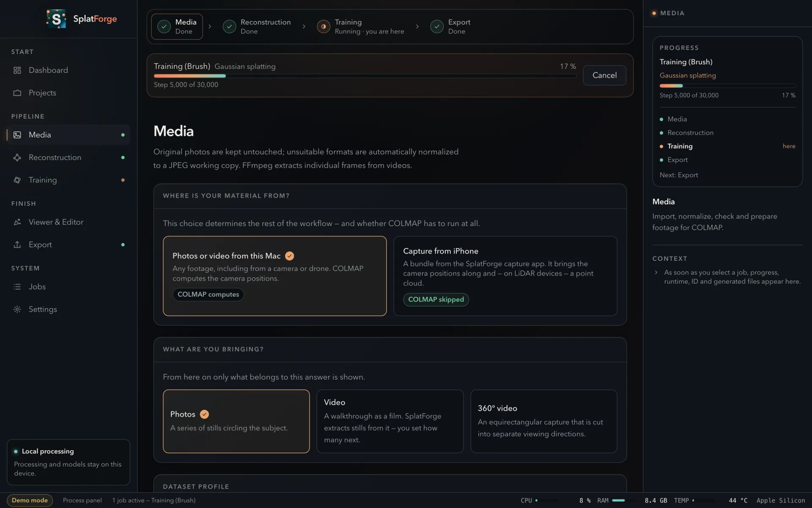This screenshot has height=508, width=812.
Task: Click the 'COLMAP computes' tag
Action: (x=208, y=294)
